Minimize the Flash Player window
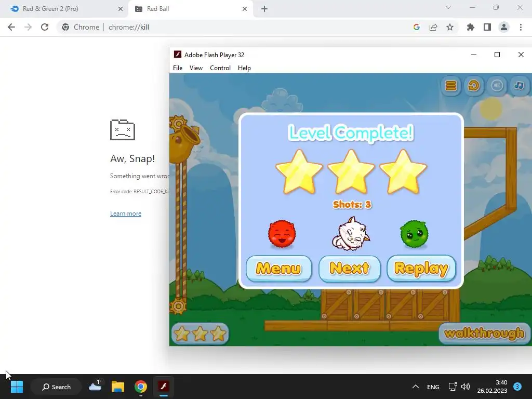This screenshot has width=532, height=399. pos(474,55)
